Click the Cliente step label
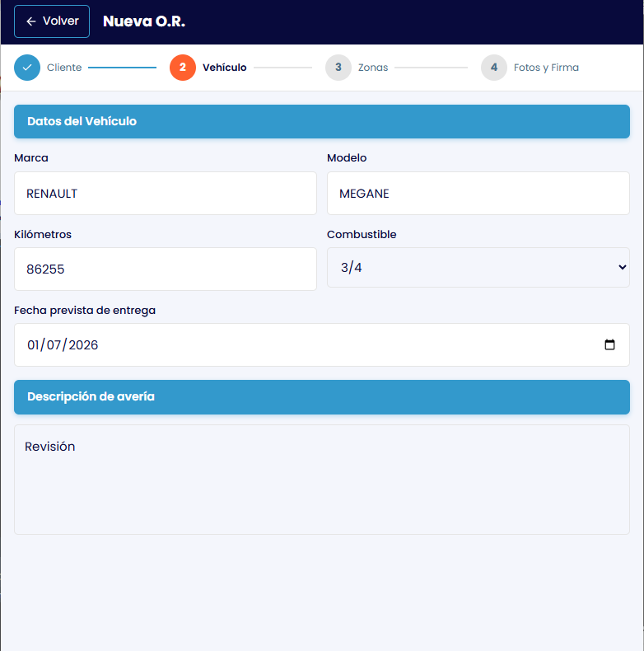 pyautogui.click(x=64, y=68)
